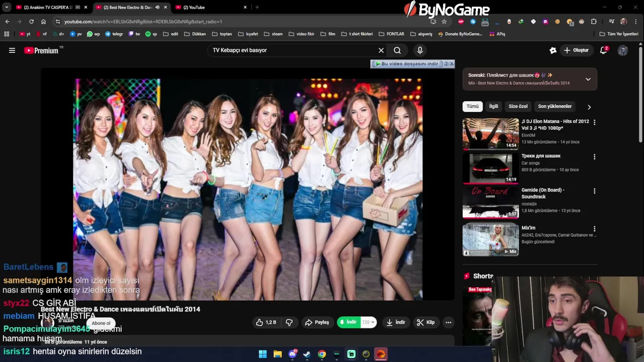Go to YouTube Premium home logo

(x=41, y=50)
